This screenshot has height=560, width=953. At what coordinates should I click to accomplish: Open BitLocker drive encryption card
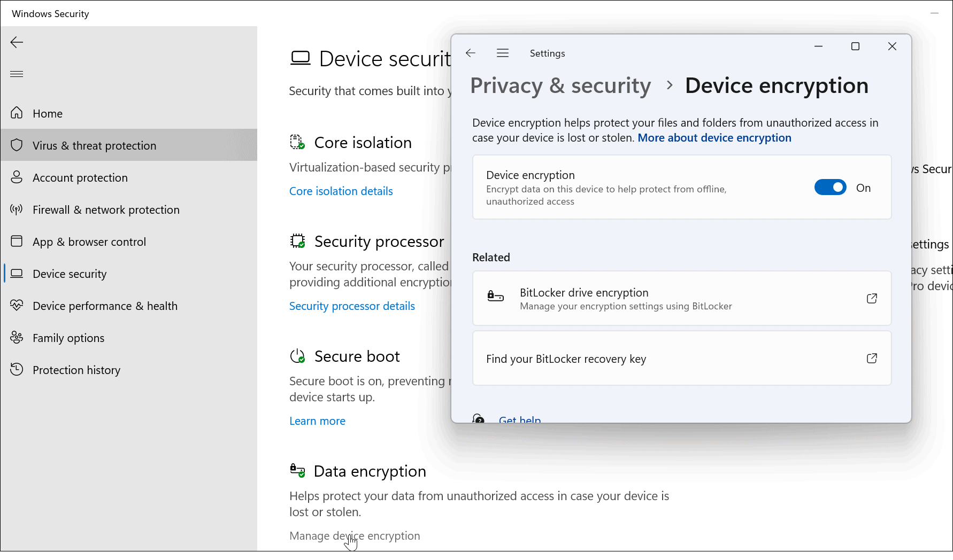(x=682, y=298)
